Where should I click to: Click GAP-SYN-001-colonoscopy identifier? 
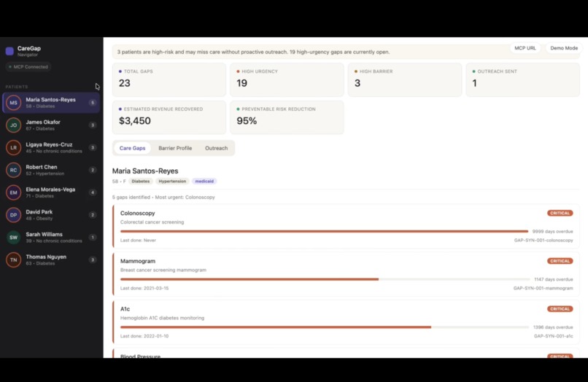pos(543,241)
